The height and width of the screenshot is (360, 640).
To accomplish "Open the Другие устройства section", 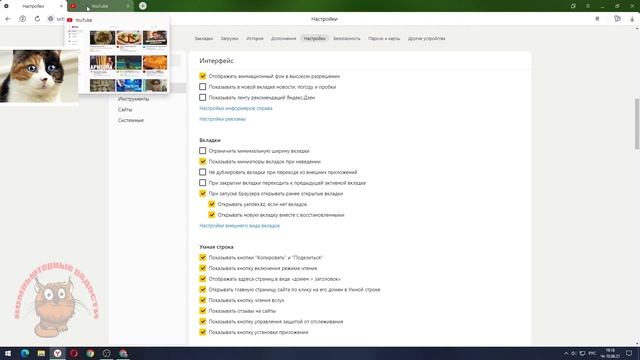I will (x=427, y=38).
